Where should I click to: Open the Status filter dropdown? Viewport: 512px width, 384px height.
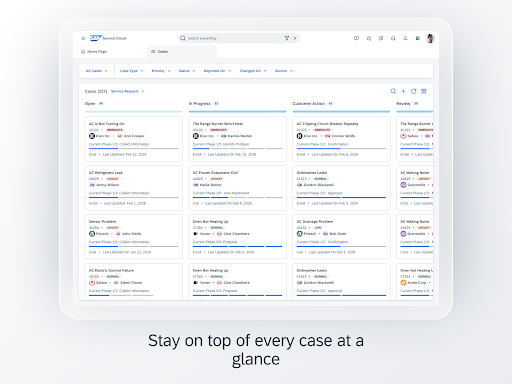(x=187, y=71)
